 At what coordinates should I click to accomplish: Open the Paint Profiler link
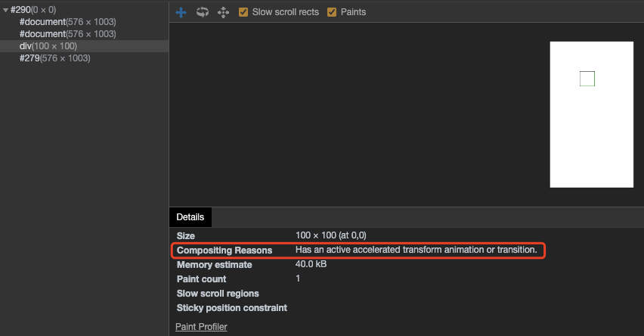201,327
